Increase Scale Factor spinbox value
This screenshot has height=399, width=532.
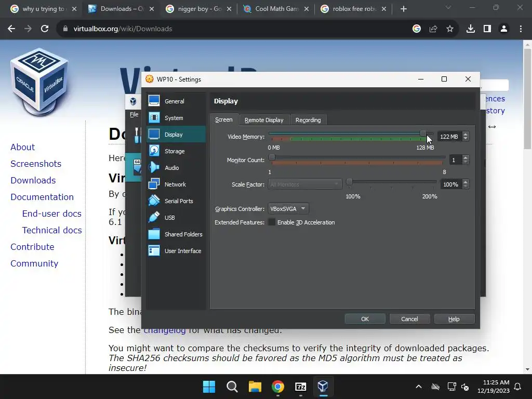coord(465,182)
